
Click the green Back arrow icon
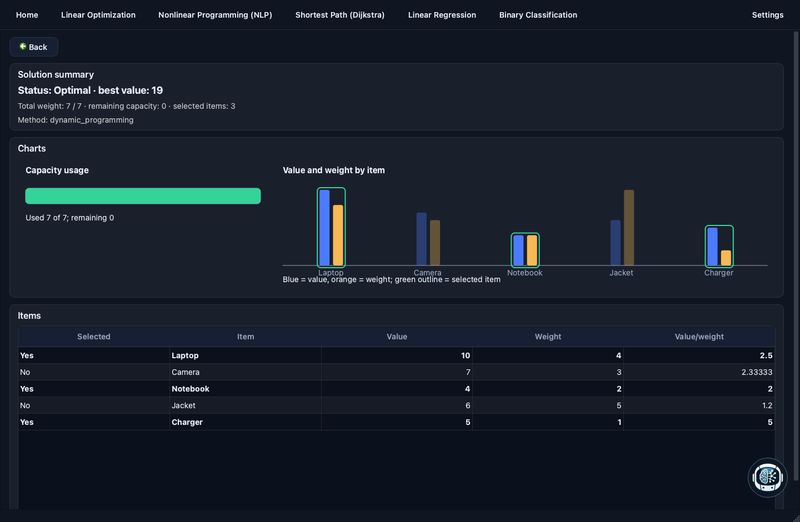pos(22,46)
